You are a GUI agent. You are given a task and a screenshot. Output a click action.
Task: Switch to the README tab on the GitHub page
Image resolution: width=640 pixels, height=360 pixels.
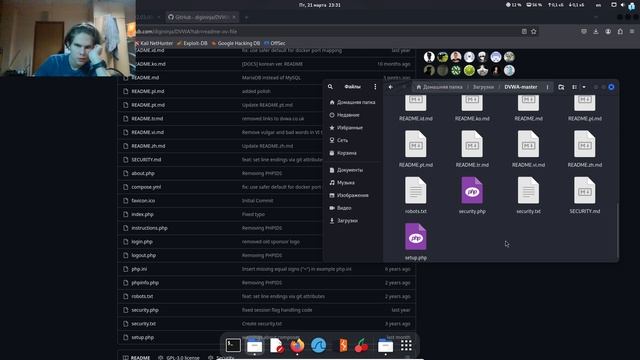[x=137, y=357]
